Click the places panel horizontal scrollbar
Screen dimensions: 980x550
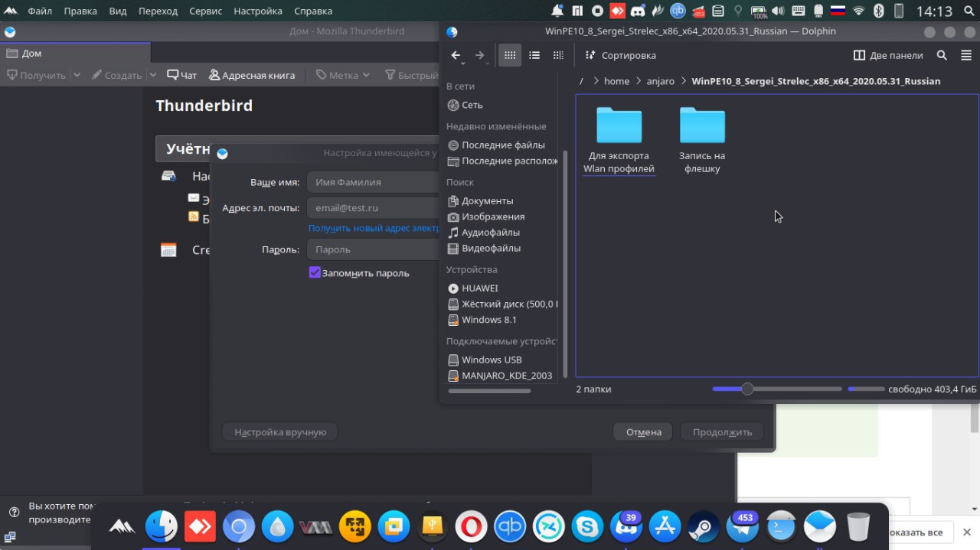(489, 391)
